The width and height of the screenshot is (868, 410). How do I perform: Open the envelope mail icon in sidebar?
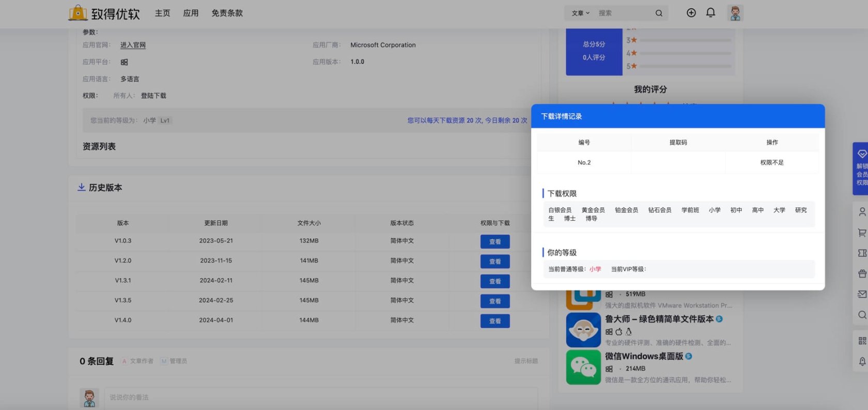click(x=862, y=294)
